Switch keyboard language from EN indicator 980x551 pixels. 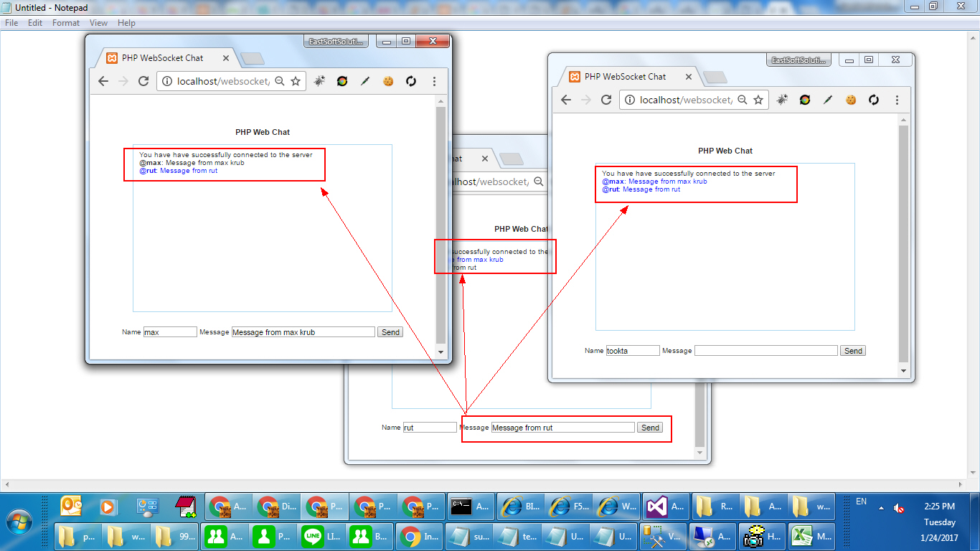861,502
